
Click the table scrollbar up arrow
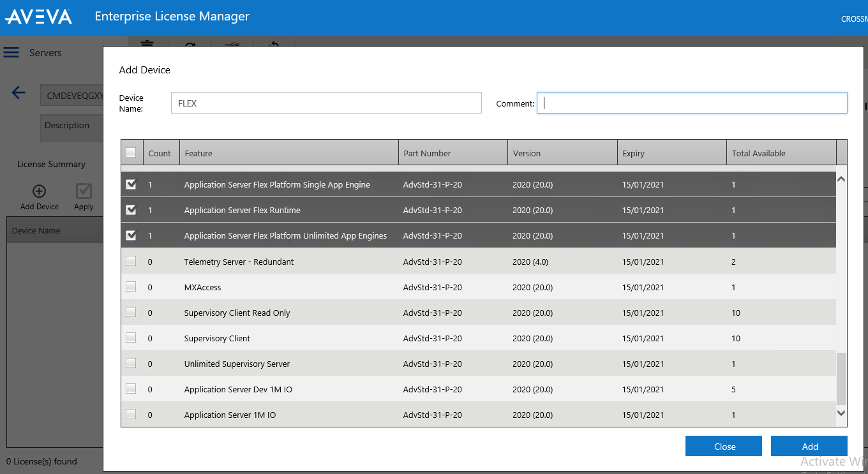(841, 179)
